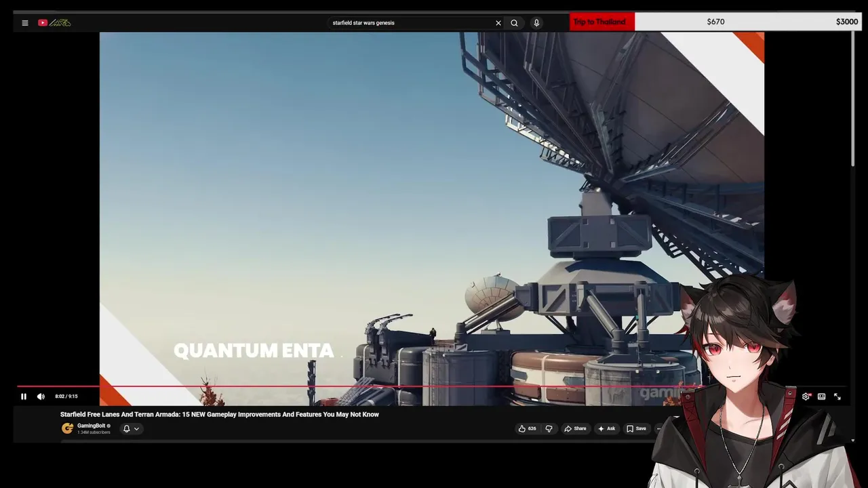The image size is (868, 488).
Task: Open the notification bell dropdown for GamingBolt
Action: [x=131, y=428]
